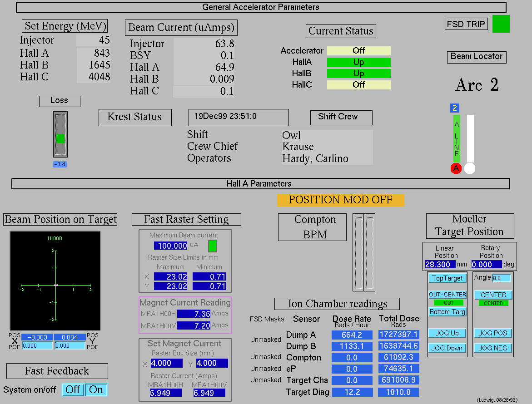
Task: Click the Raster Box Size X field
Action: (x=166, y=363)
